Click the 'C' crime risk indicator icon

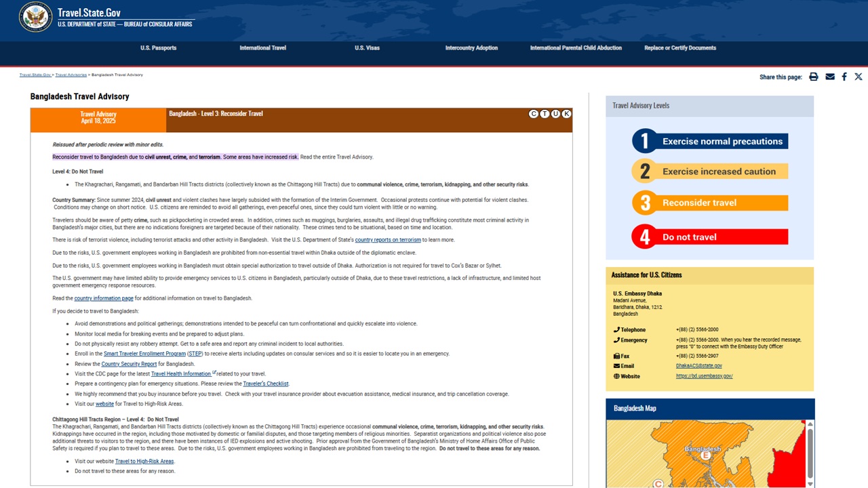coord(534,114)
